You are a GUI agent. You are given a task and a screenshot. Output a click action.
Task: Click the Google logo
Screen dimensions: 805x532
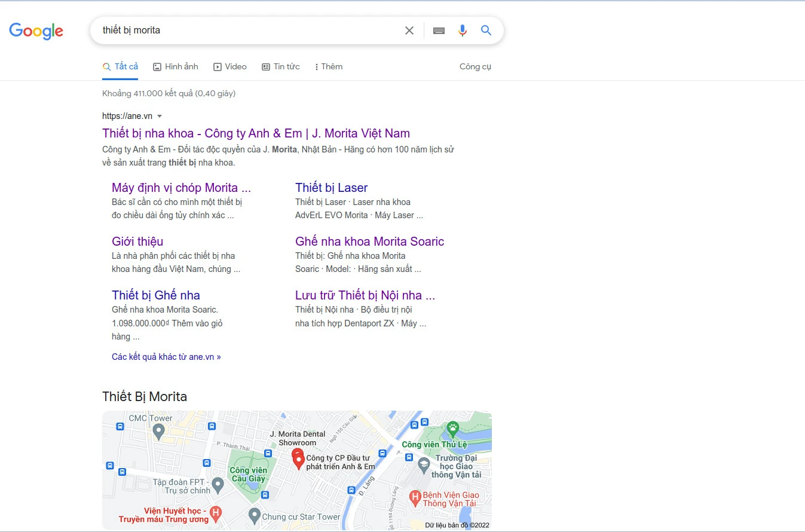pos(36,30)
